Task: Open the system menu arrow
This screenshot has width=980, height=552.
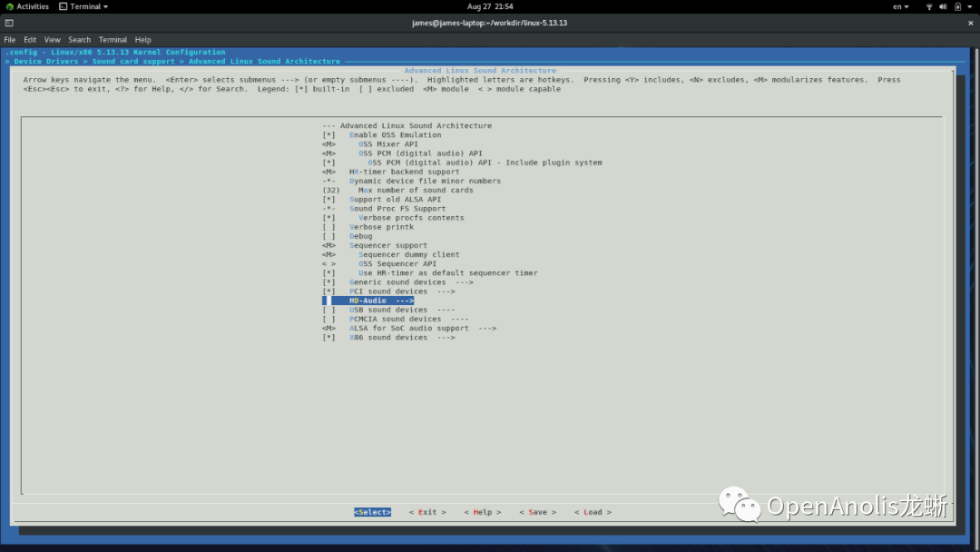Action: coord(970,7)
